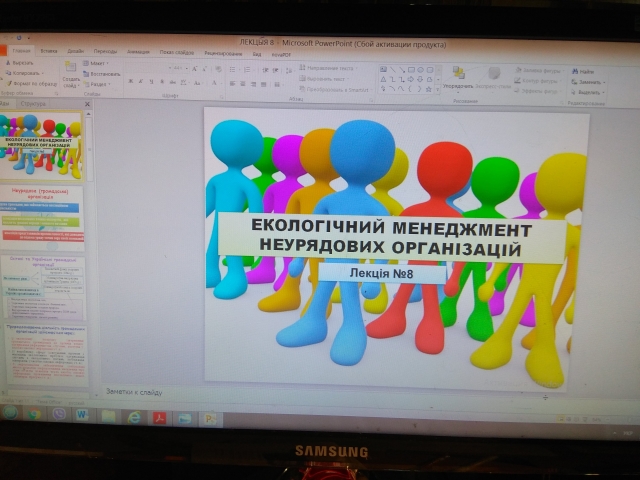The height and width of the screenshot is (480, 640).
Task: Select the text box shape in the gallery
Action: [x=384, y=69]
